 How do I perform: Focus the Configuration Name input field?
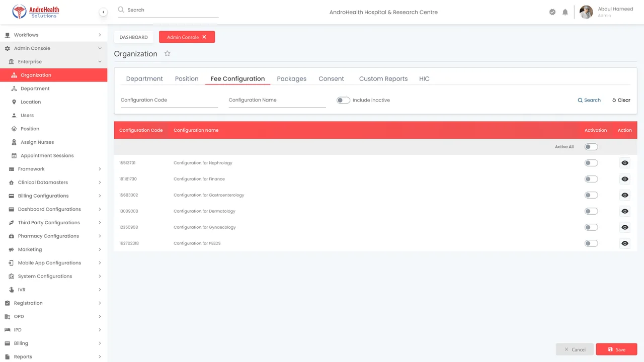[277, 100]
